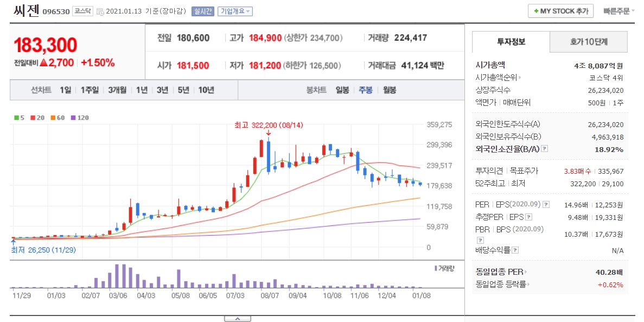This screenshot has width=644, height=322.
Task: Click the 목표주가 value 335,967
Action: (612, 171)
